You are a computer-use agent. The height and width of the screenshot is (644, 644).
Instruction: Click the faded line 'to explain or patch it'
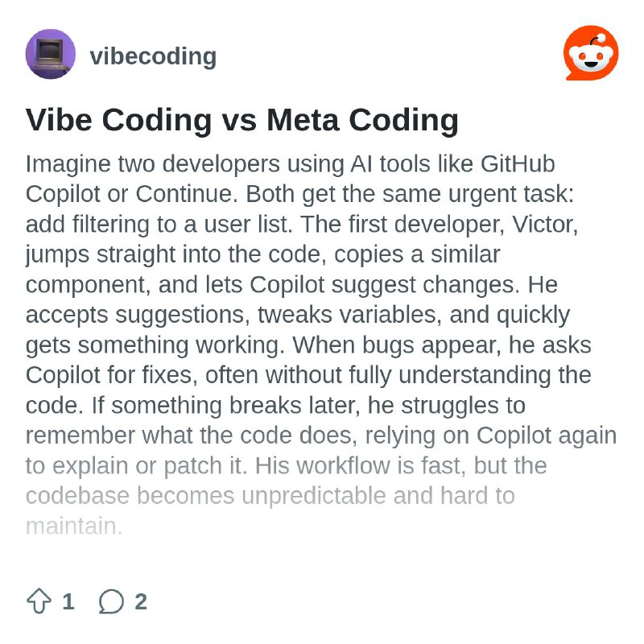coord(287,466)
